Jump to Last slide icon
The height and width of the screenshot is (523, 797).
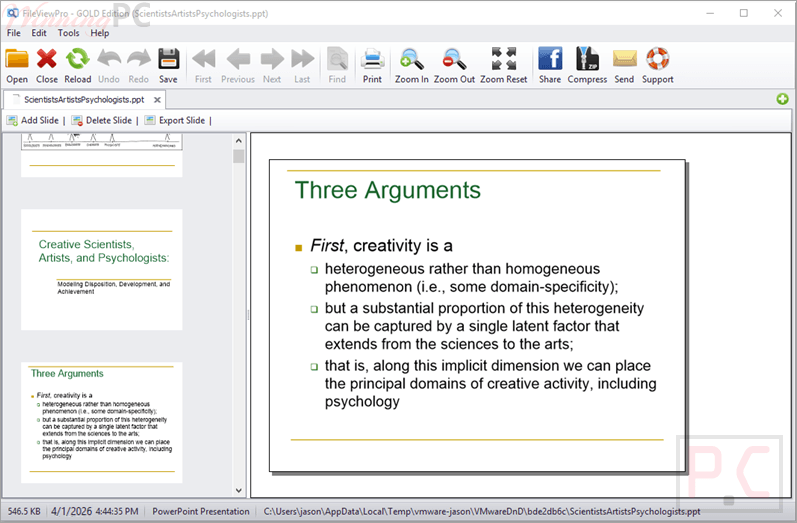click(302, 59)
